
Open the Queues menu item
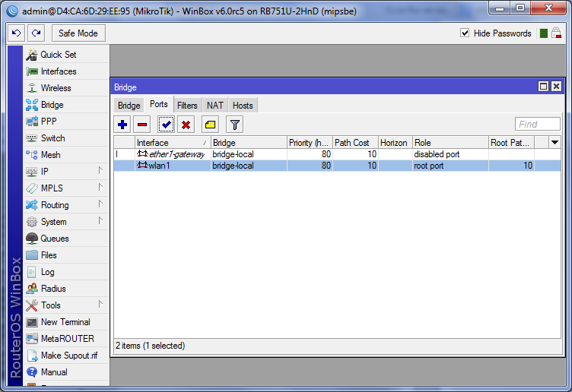(x=66, y=239)
